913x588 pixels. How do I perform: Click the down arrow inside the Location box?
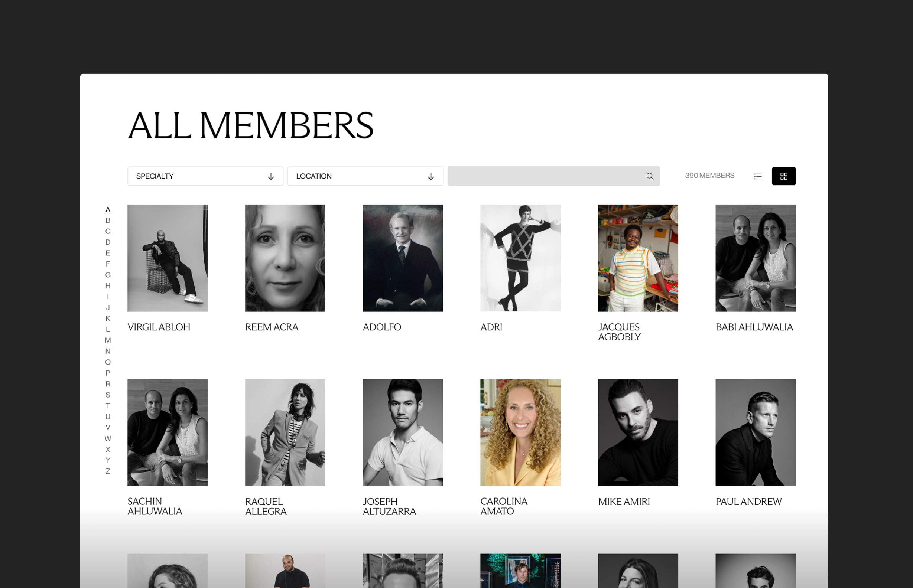click(x=431, y=176)
